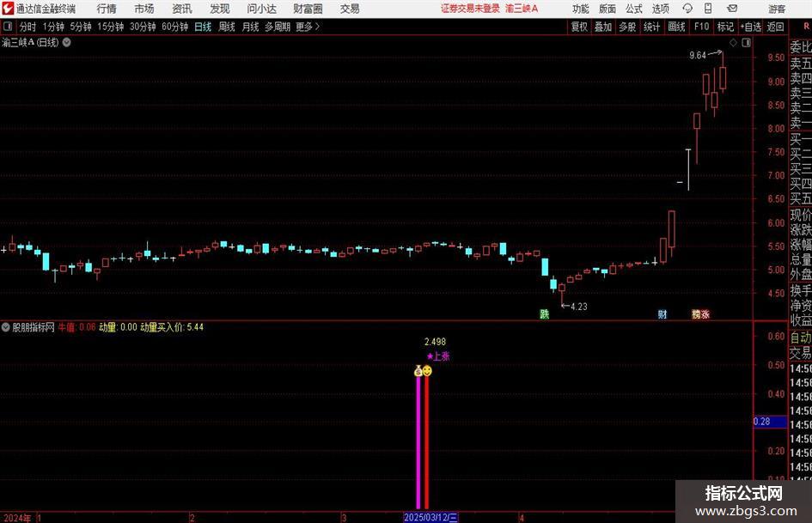Switch to the 15分钟 period tab
Viewport: 812px width, 523px height.
tap(110, 27)
